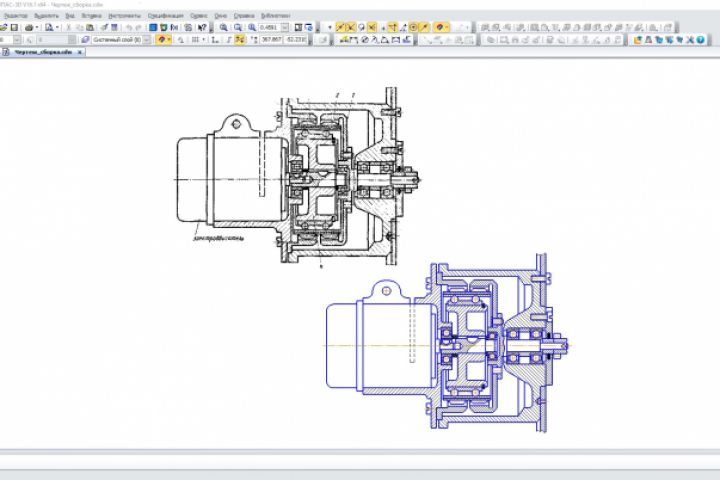This screenshot has height=480, width=720.
Task: Select the black scanned reference drawing
Action: pyautogui.click(x=298, y=177)
